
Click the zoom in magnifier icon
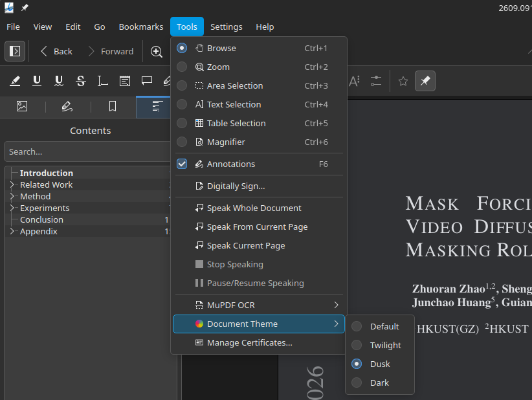point(157,52)
